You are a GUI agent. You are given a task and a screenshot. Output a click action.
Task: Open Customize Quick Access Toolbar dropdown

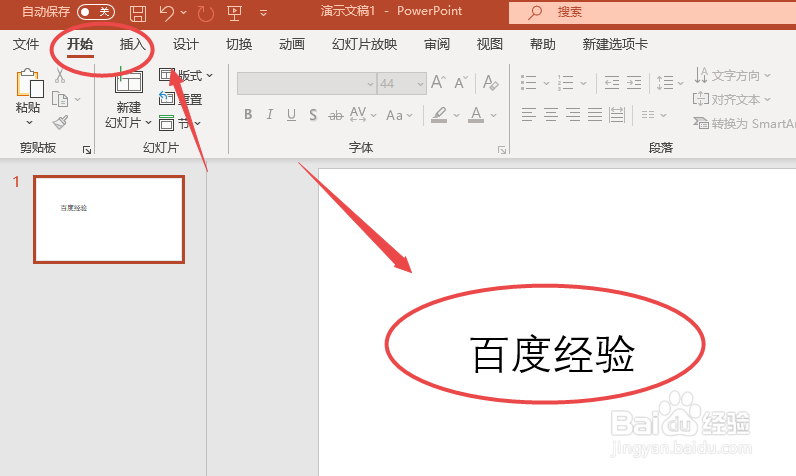(263, 13)
